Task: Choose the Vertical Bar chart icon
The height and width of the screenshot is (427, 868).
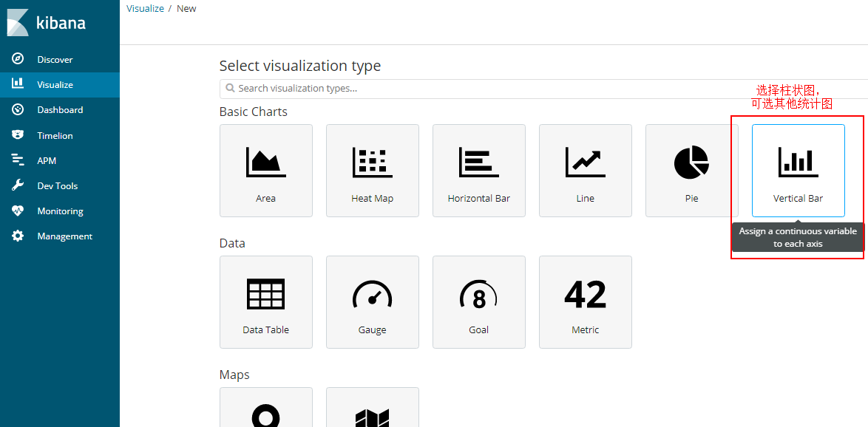Action: [x=799, y=162]
